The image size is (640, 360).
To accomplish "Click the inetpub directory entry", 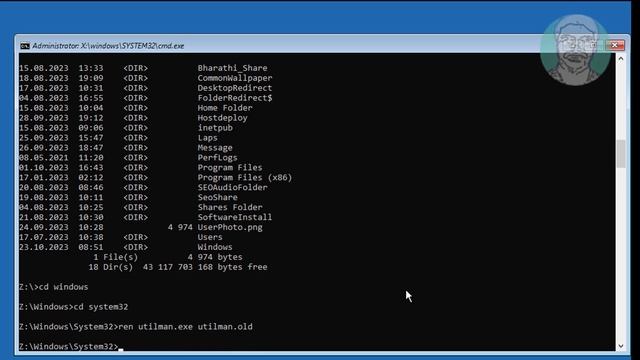I will 215,128.
